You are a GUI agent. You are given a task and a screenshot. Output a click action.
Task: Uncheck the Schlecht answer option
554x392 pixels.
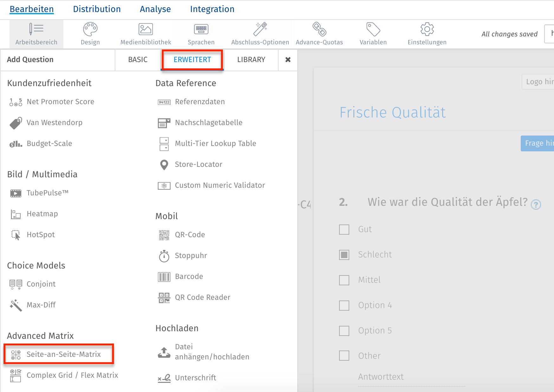344,254
